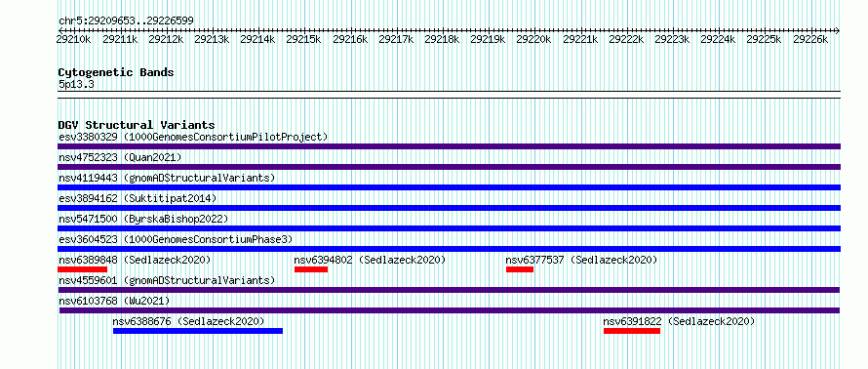Open the nsv6103768 (Wu2021) label
Image resolution: width=868 pixels, height=369 pixels.
point(114,301)
